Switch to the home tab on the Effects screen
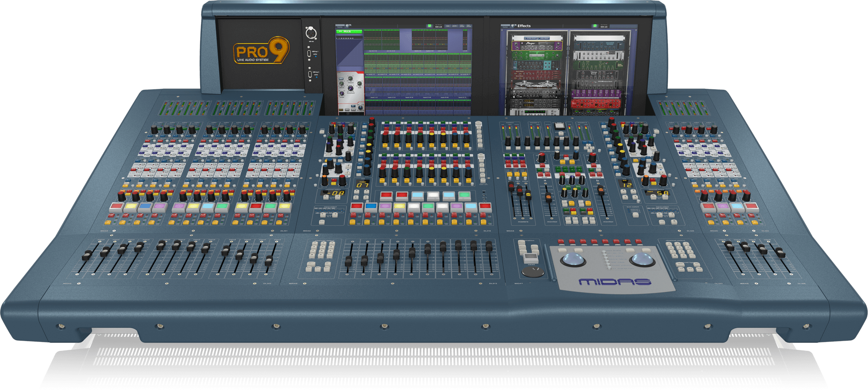The height and width of the screenshot is (391, 868). (x=505, y=27)
